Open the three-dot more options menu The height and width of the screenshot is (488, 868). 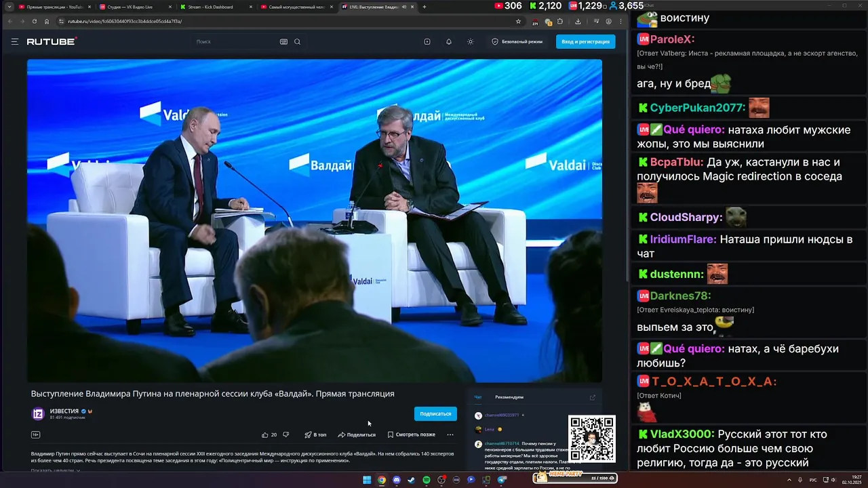(x=450, y=434)
